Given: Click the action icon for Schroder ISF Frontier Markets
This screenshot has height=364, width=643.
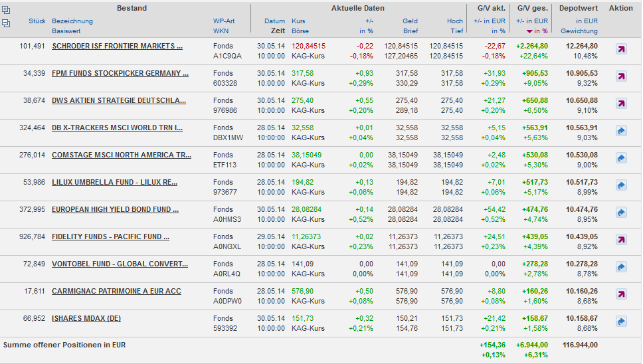Looking at the screenshot, I should (x=621, y=49).
